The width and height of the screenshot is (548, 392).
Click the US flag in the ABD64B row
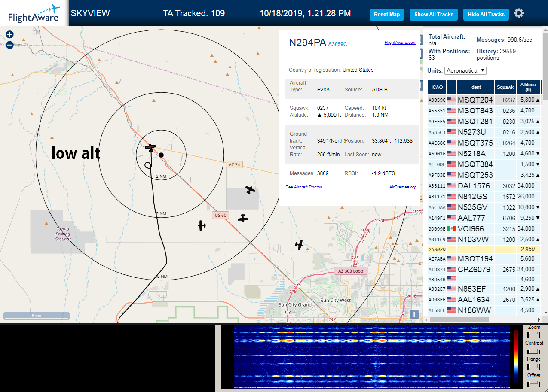pos(451,279)
